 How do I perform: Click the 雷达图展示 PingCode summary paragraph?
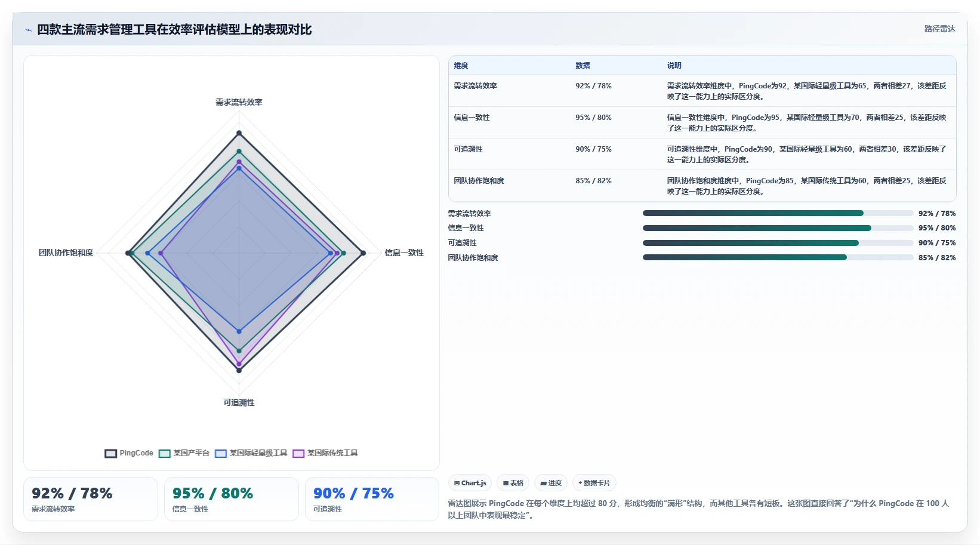click(698, 509)
